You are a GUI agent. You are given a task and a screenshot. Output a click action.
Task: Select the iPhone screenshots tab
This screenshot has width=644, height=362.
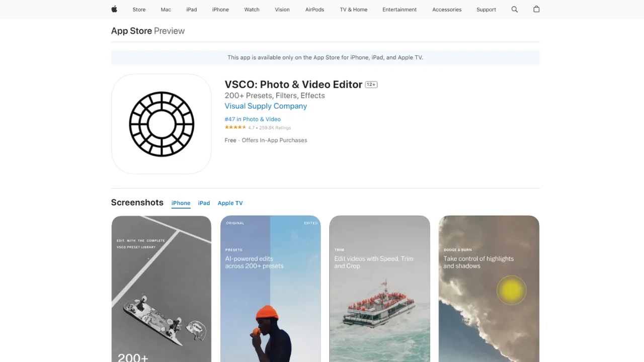(x=181, y=203)
